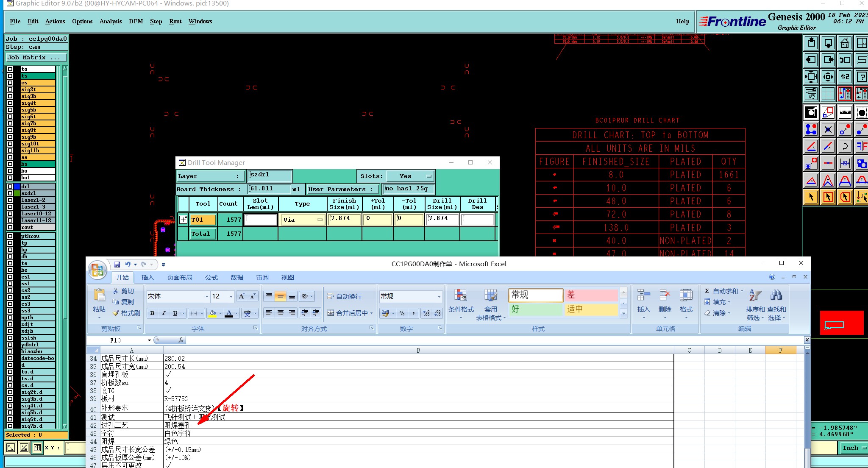868x468 pixels.
Task: Click the rotate arrow edit tool icon
Action: click(845, 147)
